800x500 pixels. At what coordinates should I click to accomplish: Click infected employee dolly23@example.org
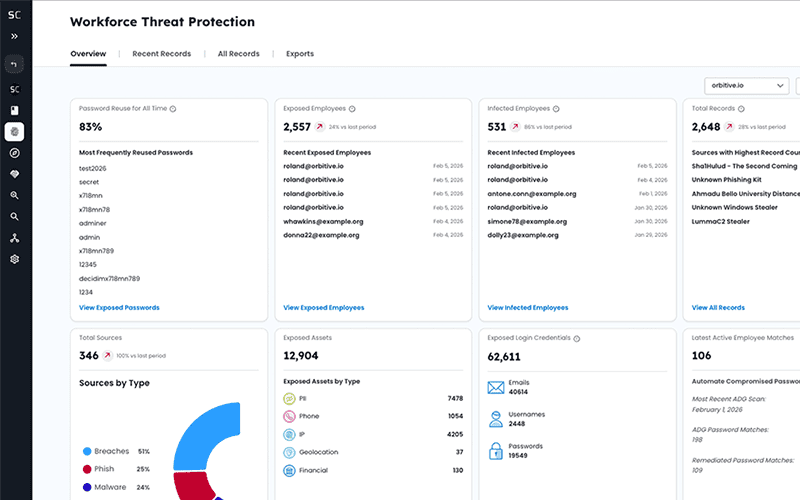(523, 235)
